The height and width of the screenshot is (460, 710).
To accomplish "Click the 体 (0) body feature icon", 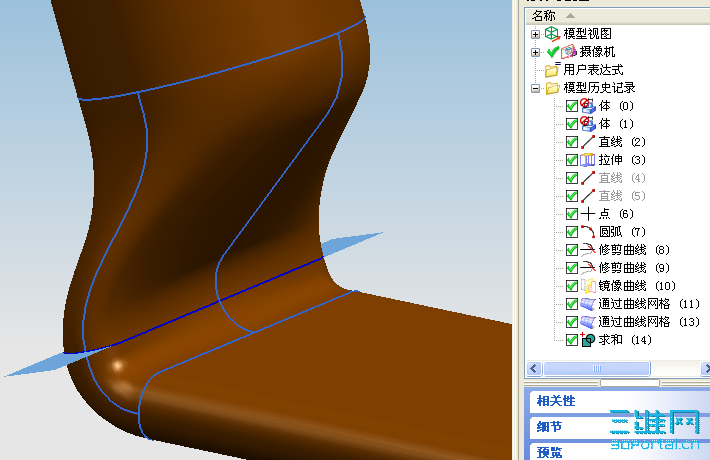I will tap(588, 106).
